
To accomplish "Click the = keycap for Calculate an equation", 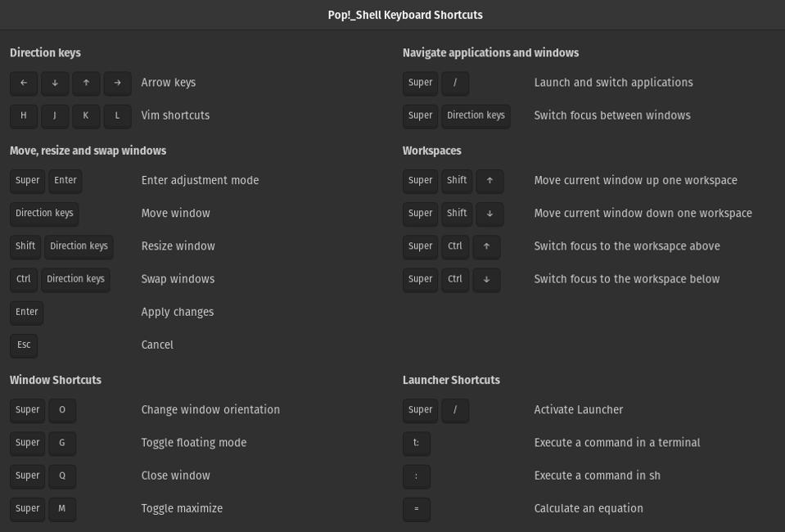I will [416, 508].
